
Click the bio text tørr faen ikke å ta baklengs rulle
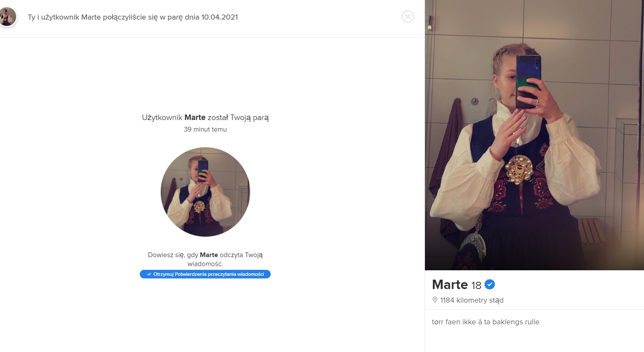coord(485,322)
